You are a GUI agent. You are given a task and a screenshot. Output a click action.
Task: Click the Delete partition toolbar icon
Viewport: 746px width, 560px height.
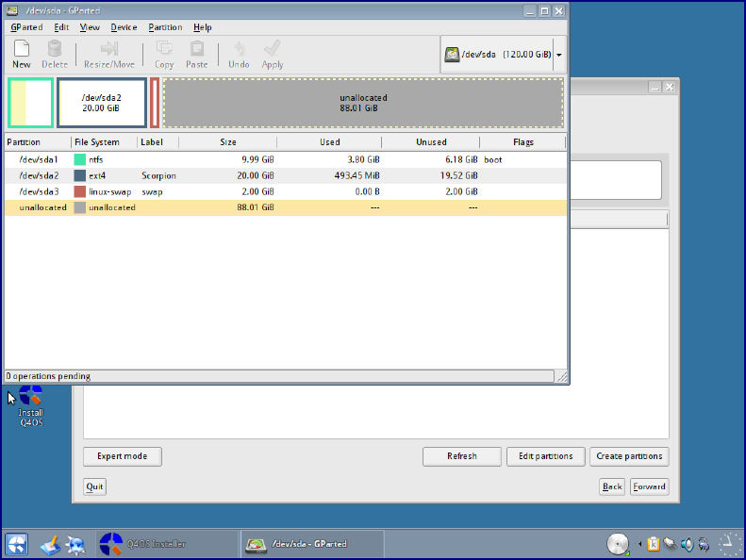[x=55, y=55]
